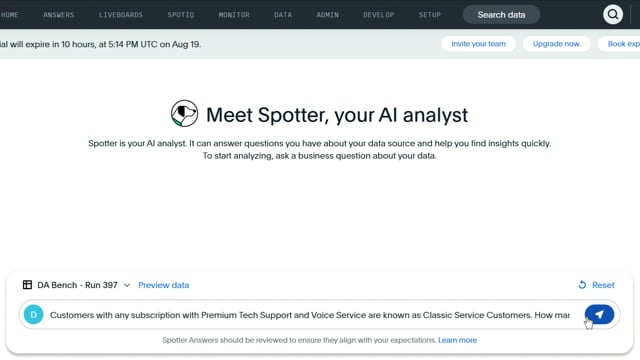Image resolution: width=640 pixels, height=360 pixels.
Task: Open the Liveboards menu tab
Action: tap(121, 15)
